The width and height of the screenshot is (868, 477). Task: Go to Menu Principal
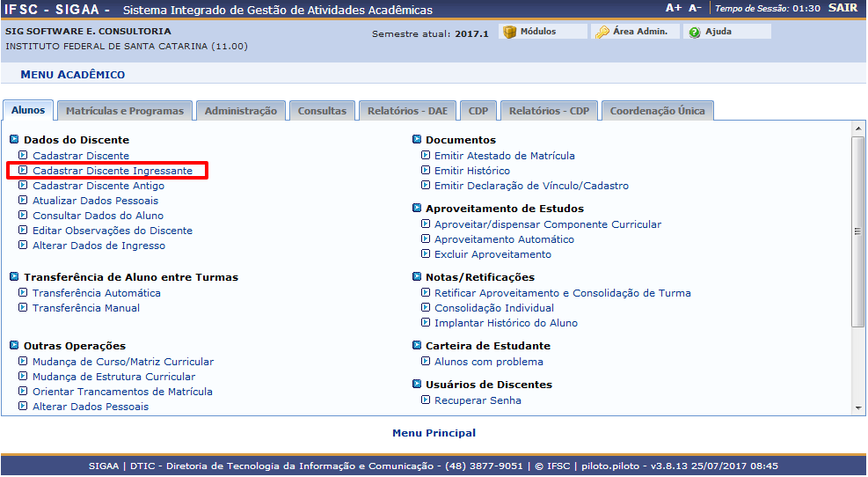click(434, 433)
